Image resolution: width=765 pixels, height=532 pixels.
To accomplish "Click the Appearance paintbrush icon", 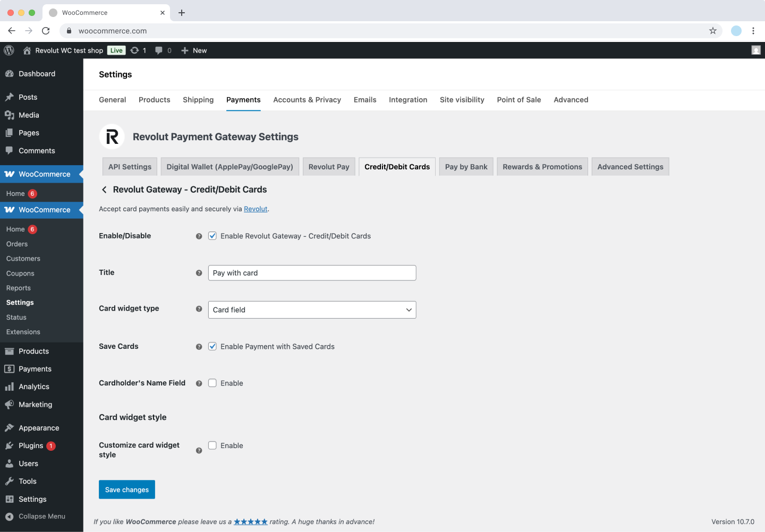I will pyautogui.click(x=9, y=428).
